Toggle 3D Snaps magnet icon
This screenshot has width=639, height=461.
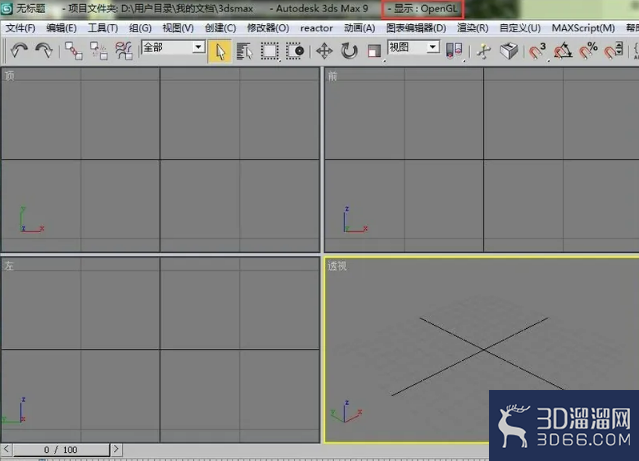pyautogui.click(x=537, y=51)
